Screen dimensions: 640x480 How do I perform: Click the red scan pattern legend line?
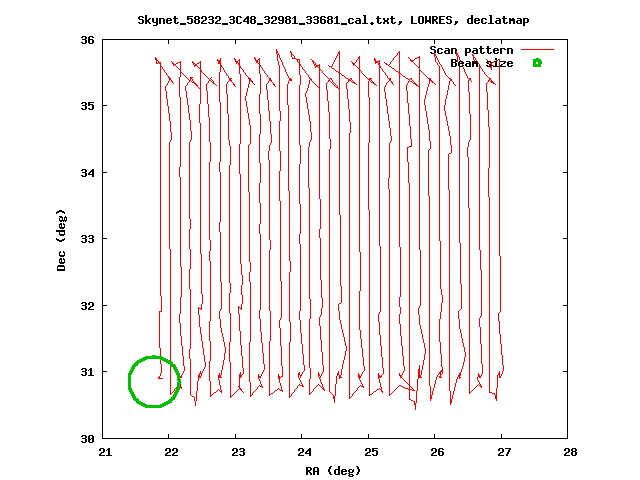tap(537, 50)
